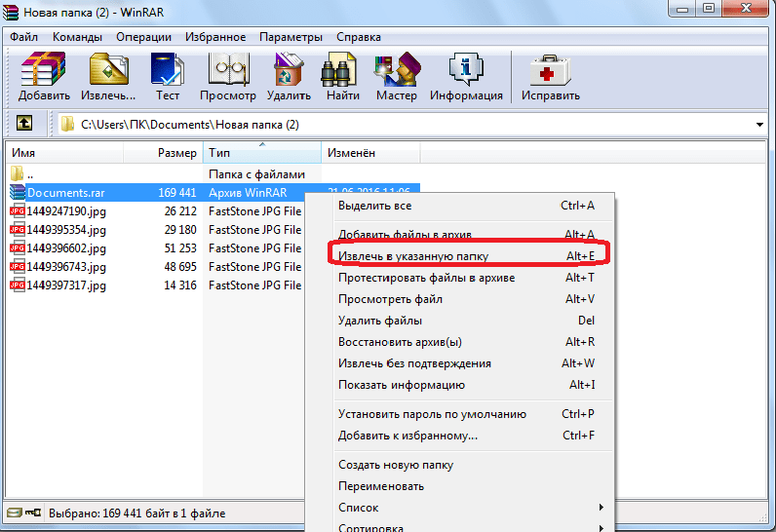Screen dimensions: 776x532
Task: Open Найти binoculars tool
Action: (339, 69)
